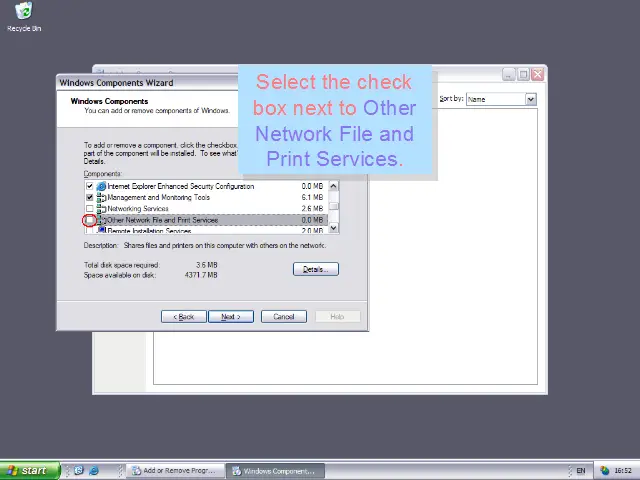
Task: Click the EN language indicator
Action: [581, 471]
